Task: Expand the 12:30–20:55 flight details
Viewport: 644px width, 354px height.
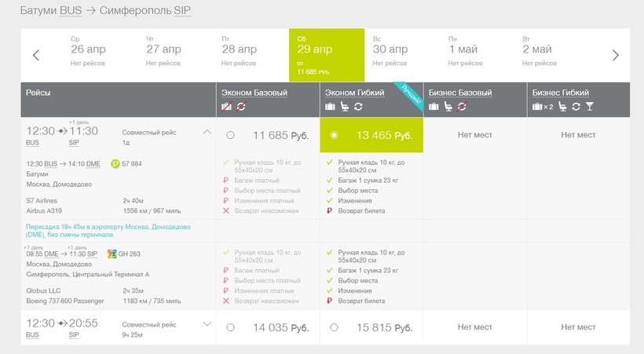Action: 207,324
